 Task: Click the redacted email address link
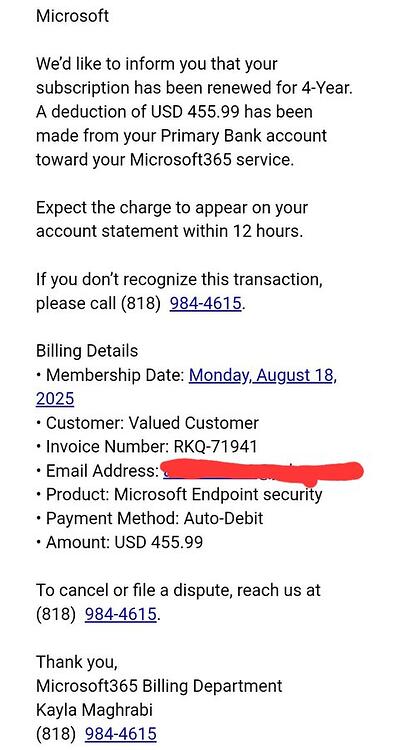coord(263,472)
